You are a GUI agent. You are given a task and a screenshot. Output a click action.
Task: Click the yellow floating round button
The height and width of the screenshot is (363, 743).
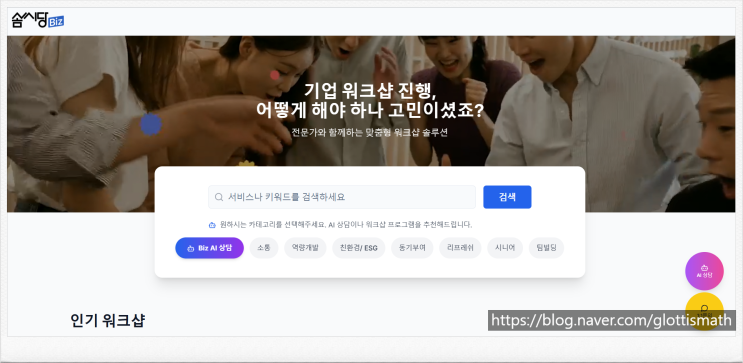[704, 311]
